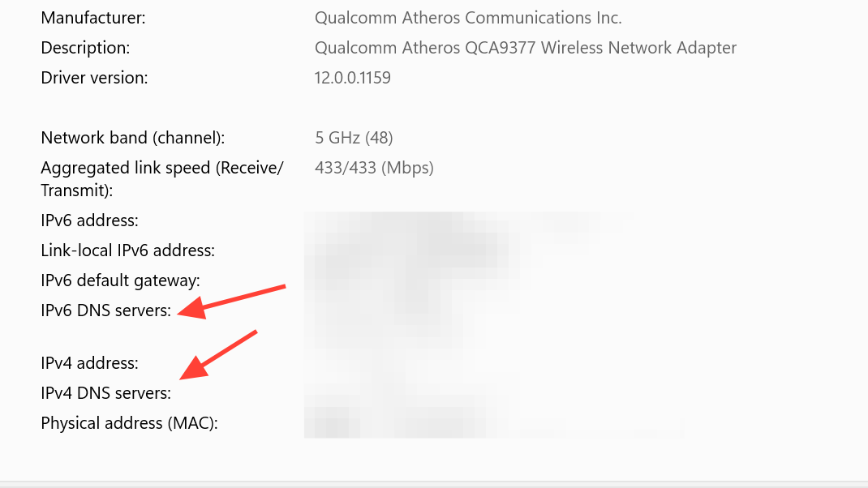The width and height of the screenshot is (868, 488).
Task: Select the QCA9377 Wireless Network Adapter text
Action: point(526,48)
